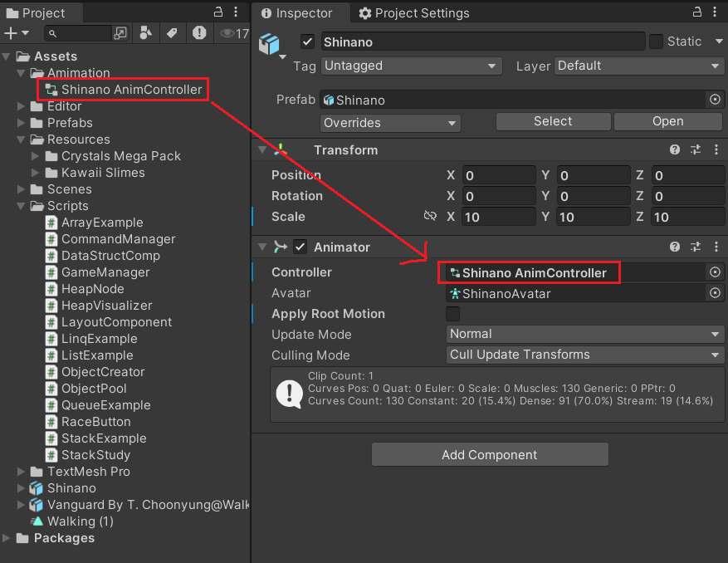Click the Inspector panel lock icon
728x563 pixels.
pyautogui.click(x=697, y=12)
